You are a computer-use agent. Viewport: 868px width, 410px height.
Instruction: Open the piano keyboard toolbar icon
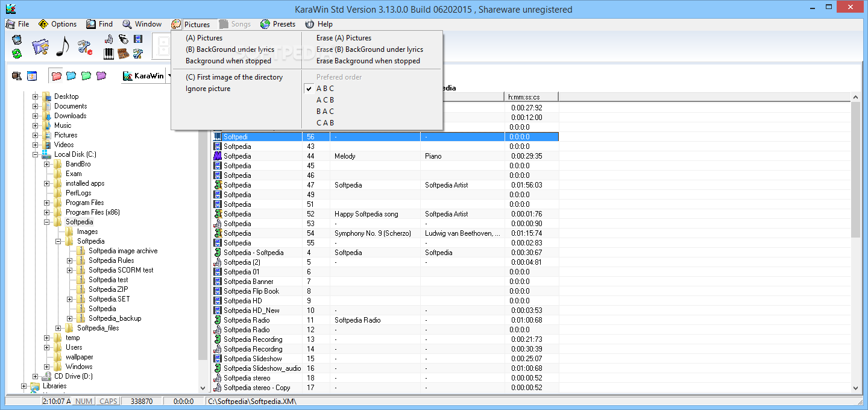coord(109,54)
